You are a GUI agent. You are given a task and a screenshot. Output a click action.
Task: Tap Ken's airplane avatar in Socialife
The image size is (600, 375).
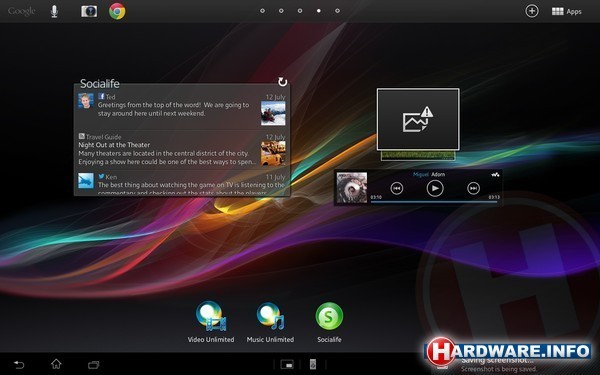[x=86, y=181]
